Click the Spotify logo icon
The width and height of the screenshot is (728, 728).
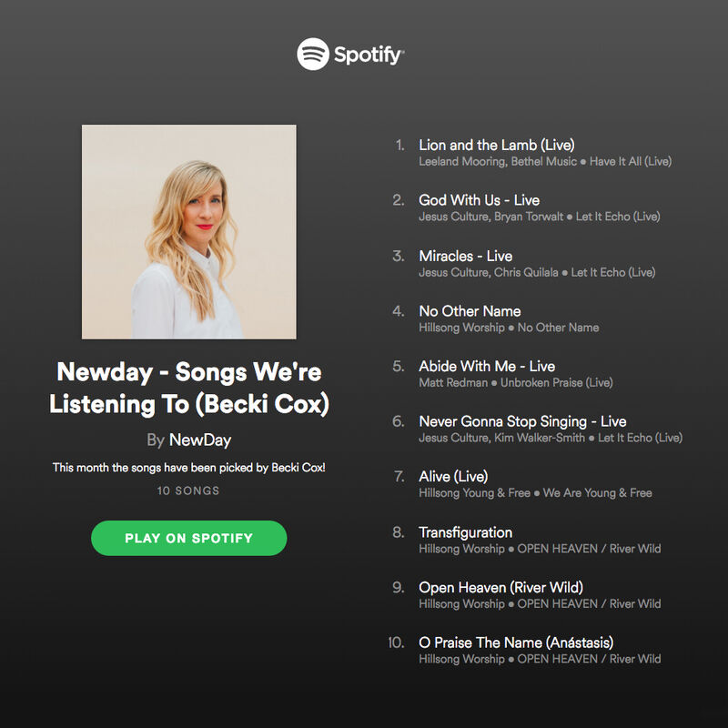(313, 54)
